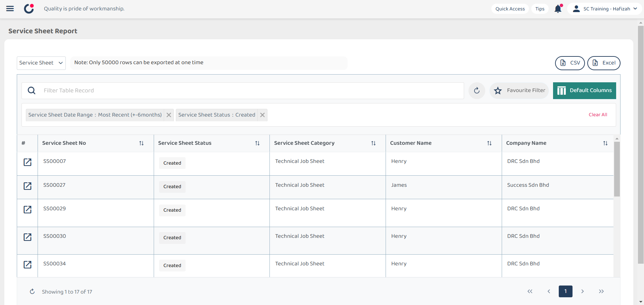Click the export rows note text
The width and height of the screenshot is (644, 305).
click(x=139, y=62)
